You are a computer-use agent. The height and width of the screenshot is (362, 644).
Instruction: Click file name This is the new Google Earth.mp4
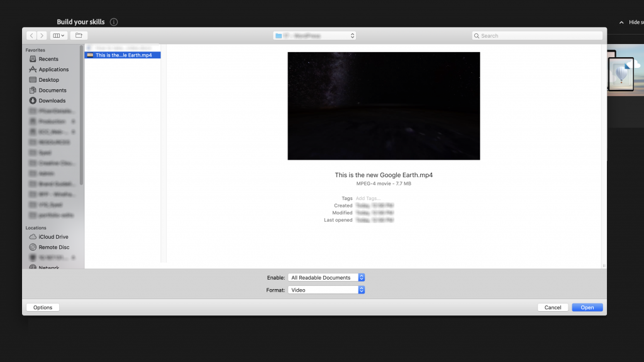click(384, 175)
